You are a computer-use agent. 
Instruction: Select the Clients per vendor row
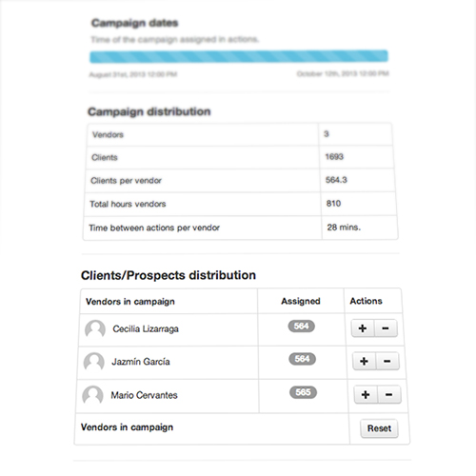(240, 180)
